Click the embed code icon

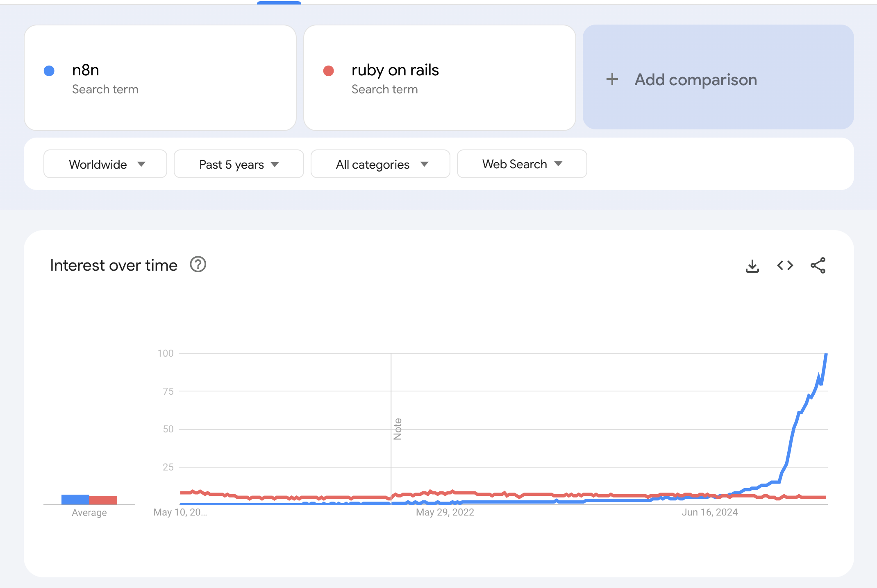point(785,266)
